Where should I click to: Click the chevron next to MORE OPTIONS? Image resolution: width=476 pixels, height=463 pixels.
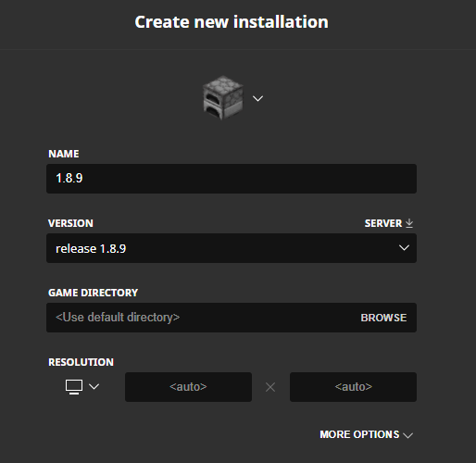pyautogui.click(x=408, y=435)
